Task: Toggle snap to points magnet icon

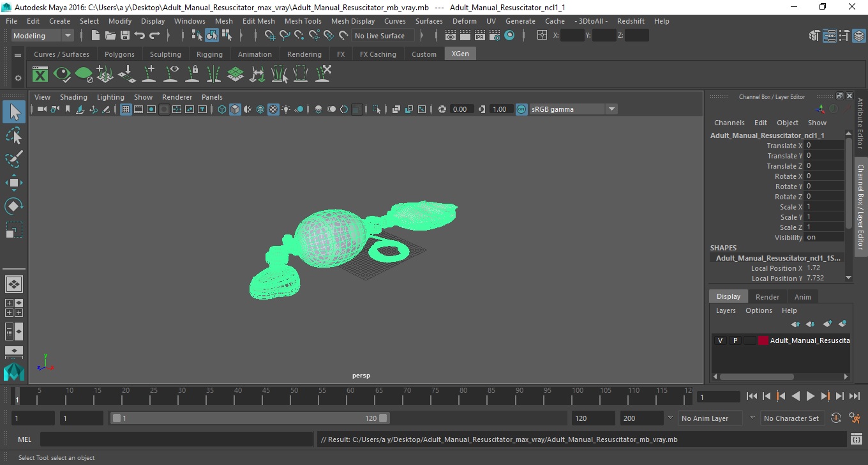Action: pyautogui.click(x=299, y=36)
